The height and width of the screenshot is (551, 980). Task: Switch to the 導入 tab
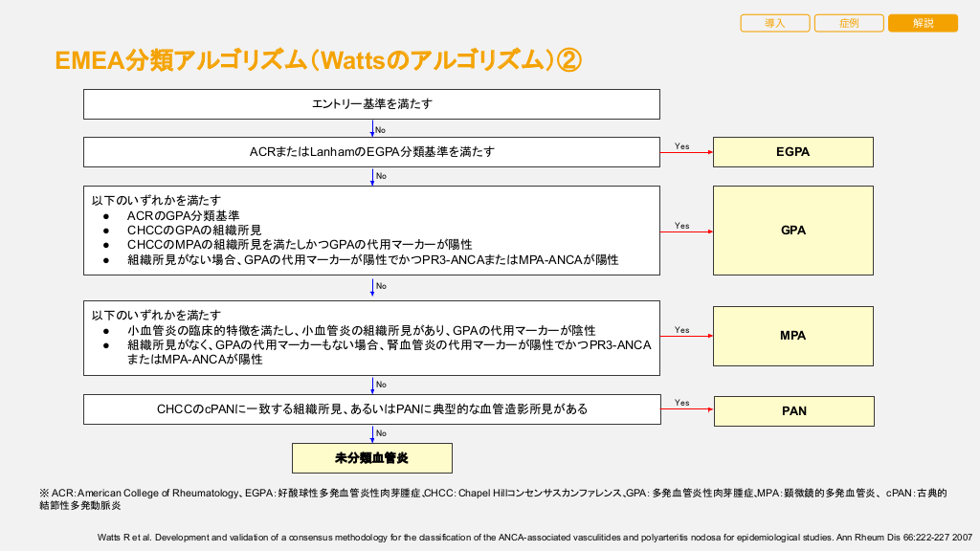775,23
